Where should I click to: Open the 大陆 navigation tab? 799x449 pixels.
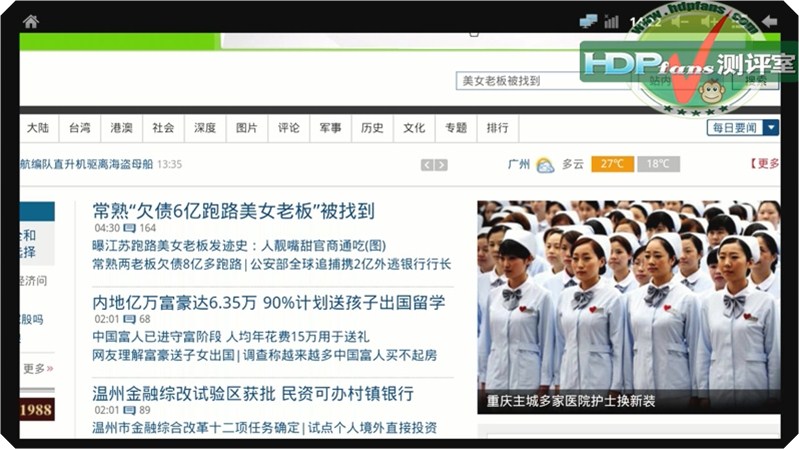(x=37, y=128)
